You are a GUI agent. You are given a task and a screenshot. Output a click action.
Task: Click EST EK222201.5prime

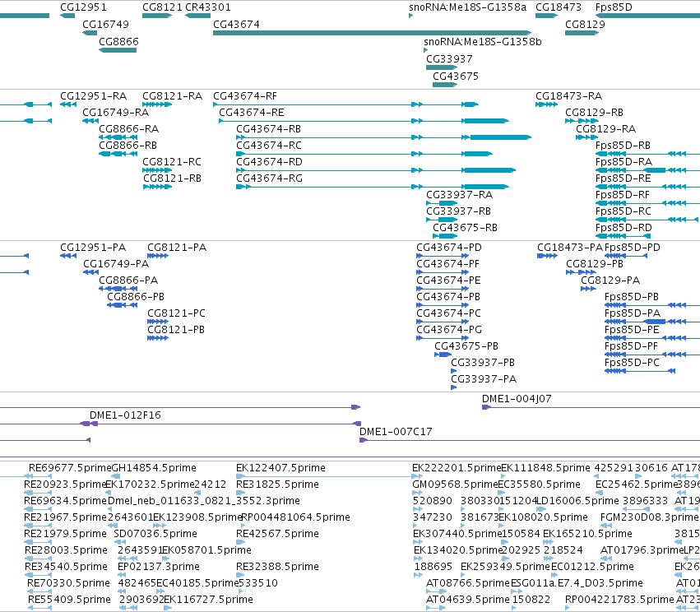(x=457, y=468)
